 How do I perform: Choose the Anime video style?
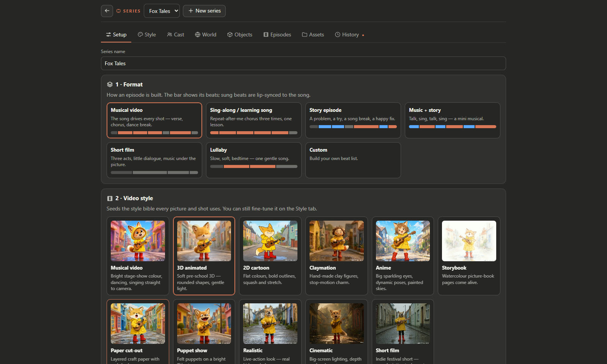pyautogui.click(x=403, y=256)
